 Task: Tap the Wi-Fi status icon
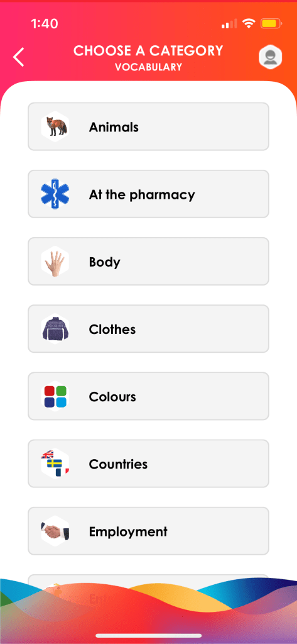(248, 24)
